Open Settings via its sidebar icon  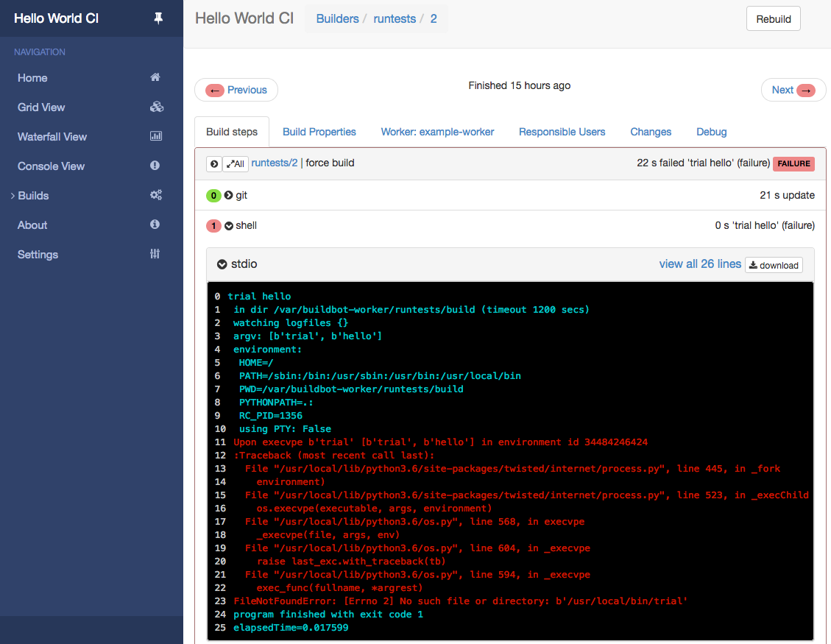pos(156,254)
